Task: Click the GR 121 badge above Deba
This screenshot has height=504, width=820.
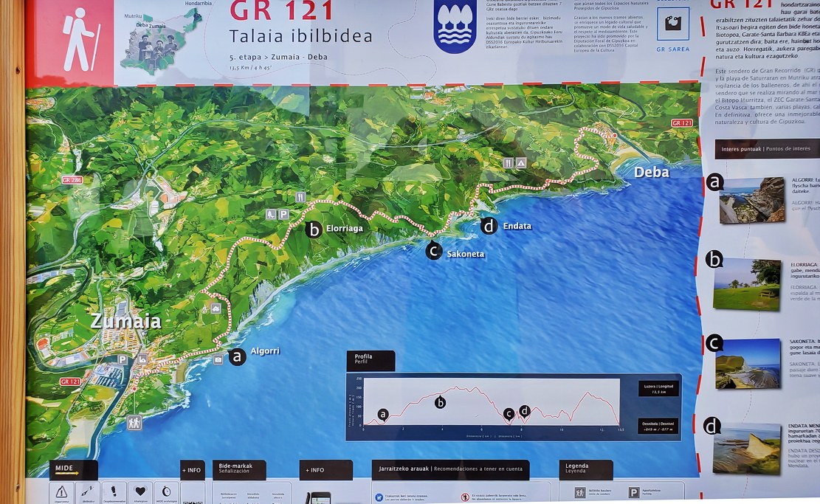Action: [x=682, y=122]
